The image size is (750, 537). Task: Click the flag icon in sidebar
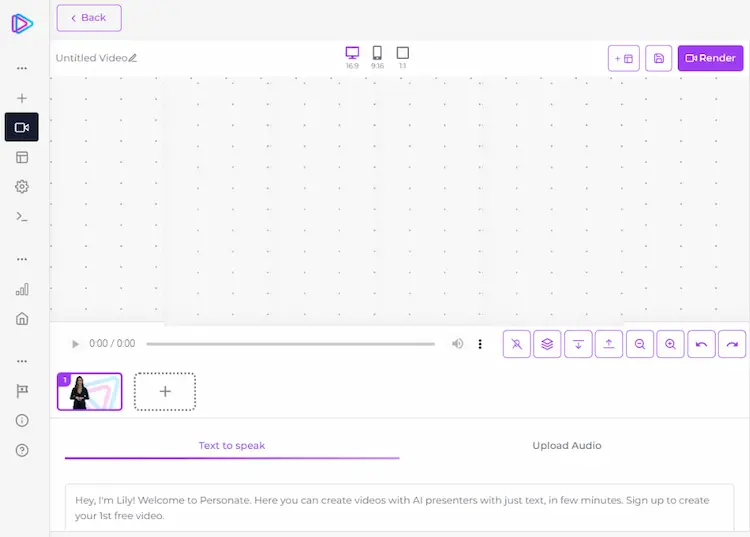22,391
